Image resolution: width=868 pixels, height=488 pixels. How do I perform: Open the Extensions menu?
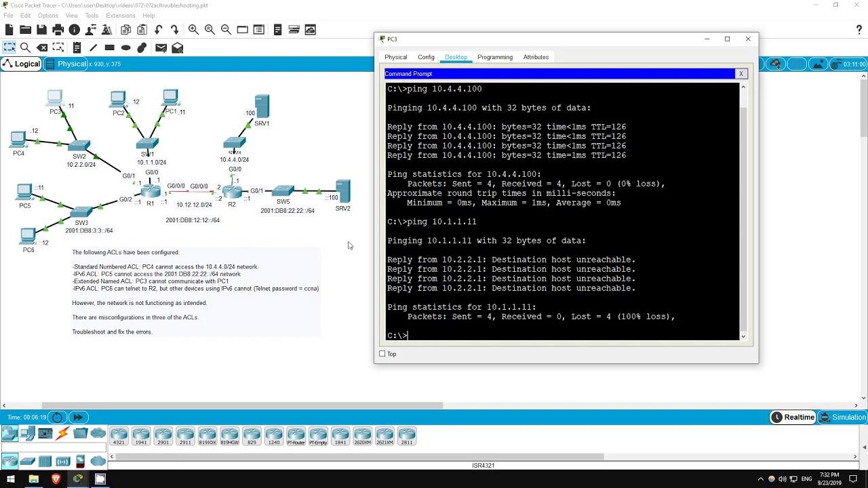point(120,15)
